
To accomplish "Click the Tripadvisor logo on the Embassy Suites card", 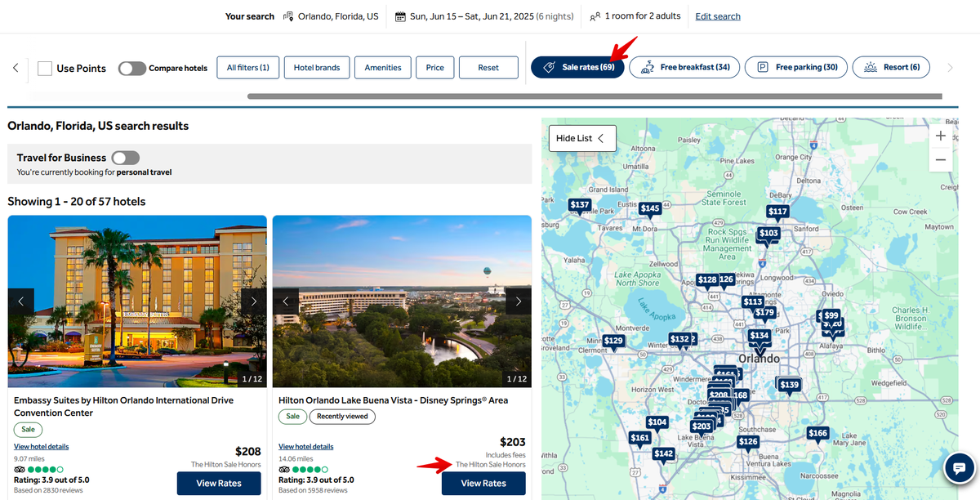I will (x=20, y=470).
